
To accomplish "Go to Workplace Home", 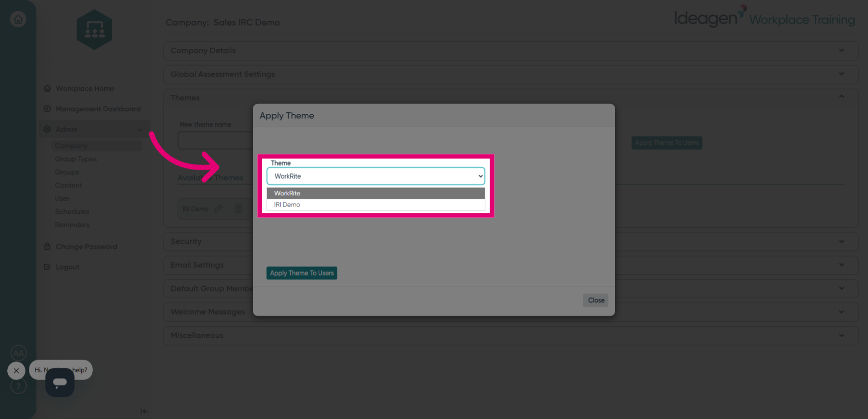I will (85, 89).
